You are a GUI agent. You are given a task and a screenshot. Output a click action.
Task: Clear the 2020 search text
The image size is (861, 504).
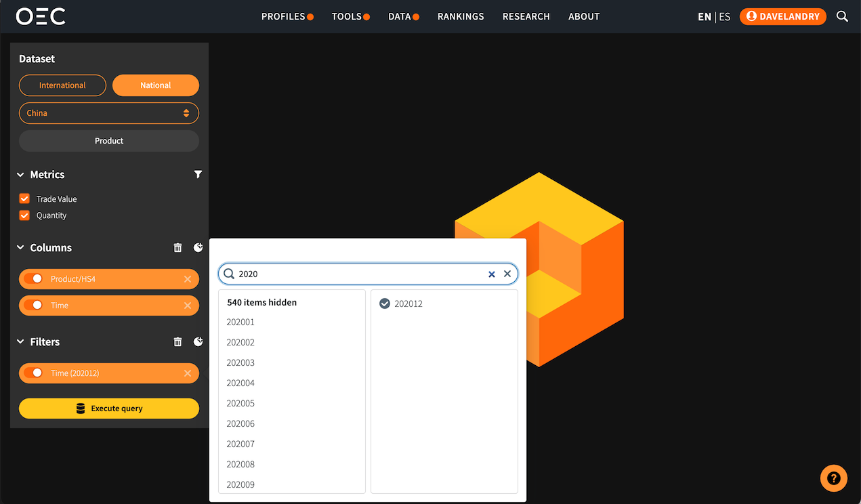coord(492,274)
